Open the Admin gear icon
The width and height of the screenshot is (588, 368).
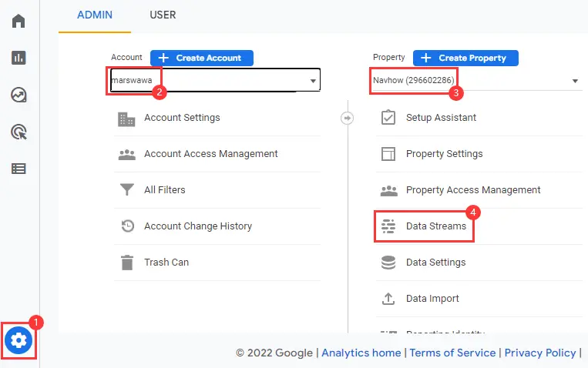(x=18, y=340)
